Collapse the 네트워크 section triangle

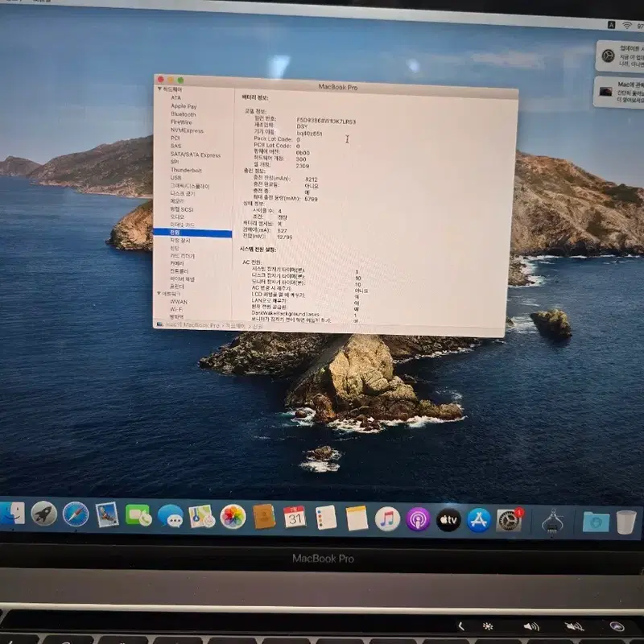click(x=159, y=293)
